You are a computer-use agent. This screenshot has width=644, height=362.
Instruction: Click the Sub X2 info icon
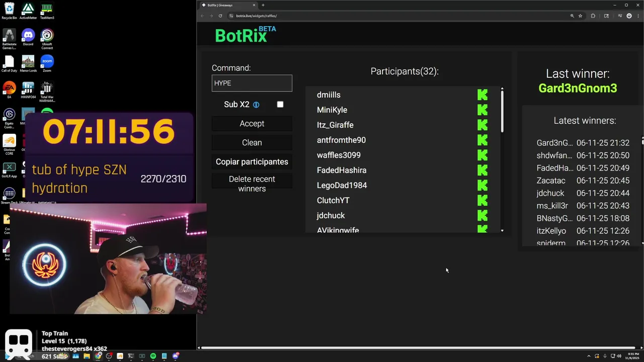click(x=256, y=105)
